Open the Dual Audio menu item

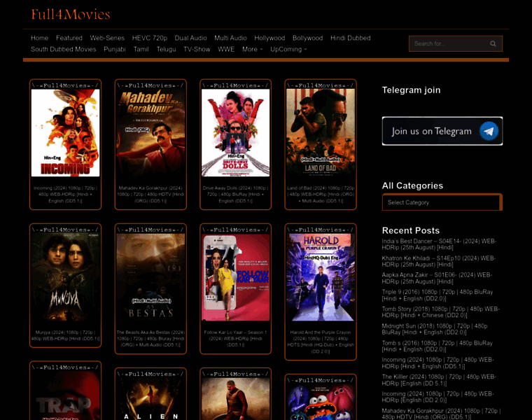click(x=190, y=38)
